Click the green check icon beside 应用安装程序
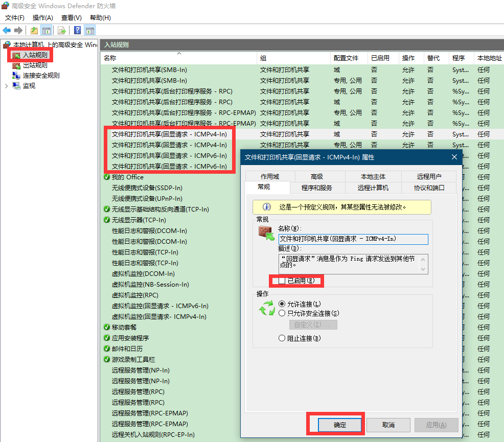 (x=107, y=338)
